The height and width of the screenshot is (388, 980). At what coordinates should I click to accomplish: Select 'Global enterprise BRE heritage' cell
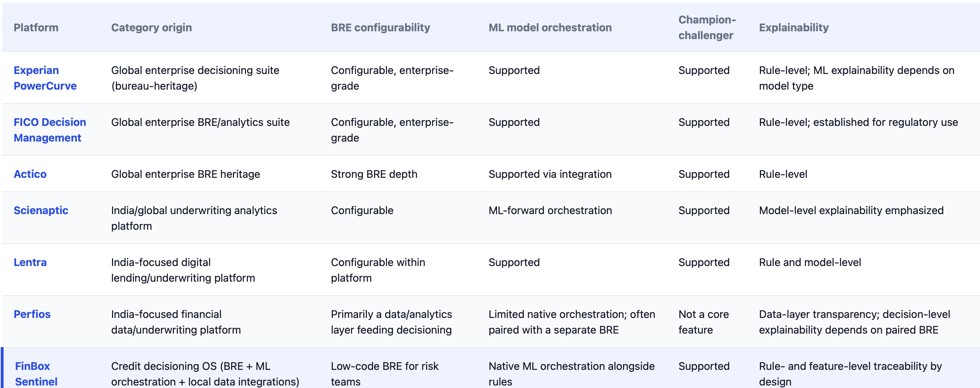click(186, 174)
